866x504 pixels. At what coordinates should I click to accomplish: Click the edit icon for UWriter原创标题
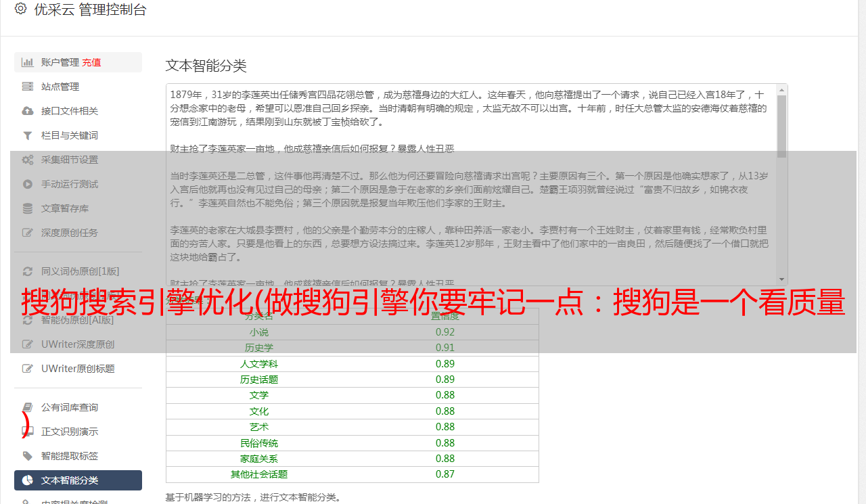pos(28,369)
